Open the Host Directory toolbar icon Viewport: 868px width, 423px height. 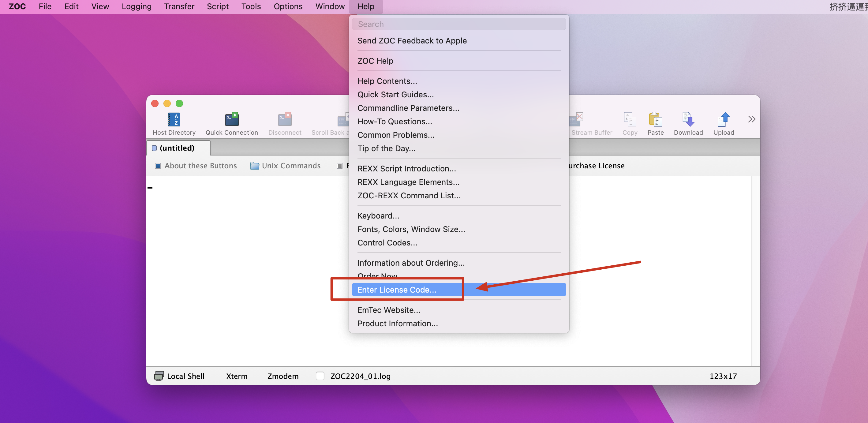pyautogui.click(x=174, y=119)
